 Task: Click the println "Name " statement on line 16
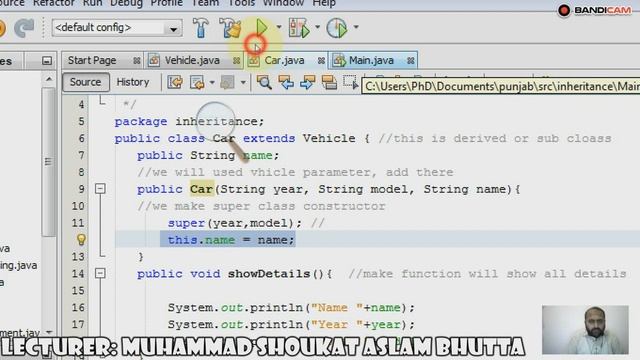[x=291, y=307]
